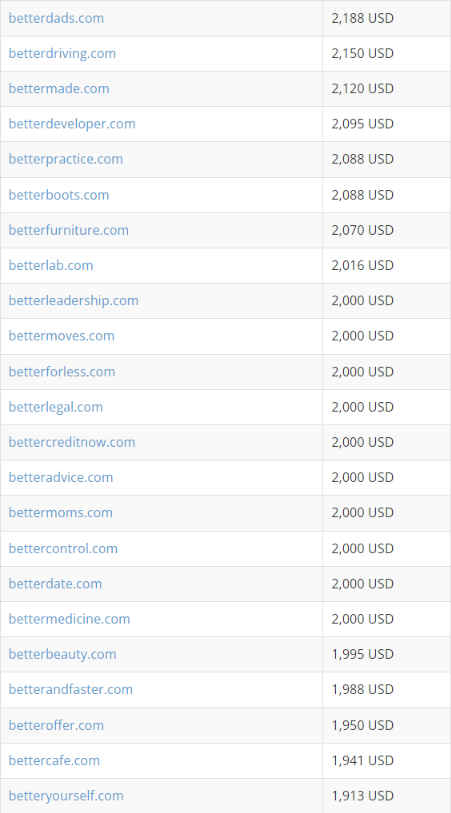Open bettermade.com domain listing

click(x=59, y=89)
